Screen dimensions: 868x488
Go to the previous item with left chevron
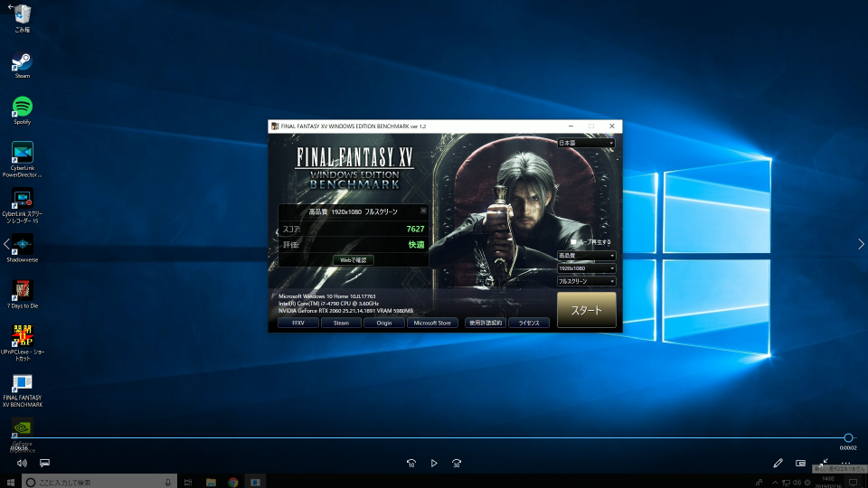(6, 244)
